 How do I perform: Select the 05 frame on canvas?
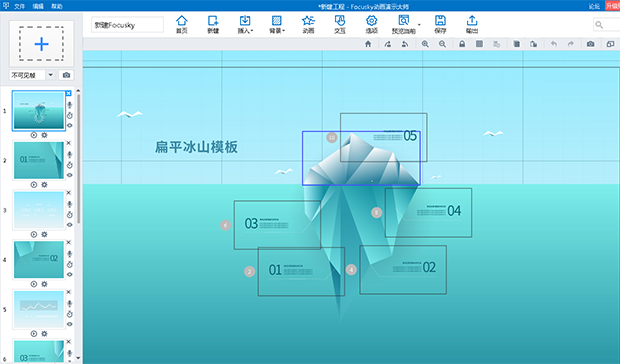pos(384,137)
